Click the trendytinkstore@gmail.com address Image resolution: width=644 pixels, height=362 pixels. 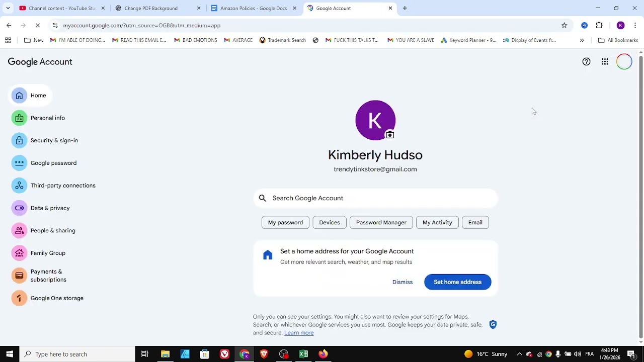pyautogui.click(x=375, y=169)
